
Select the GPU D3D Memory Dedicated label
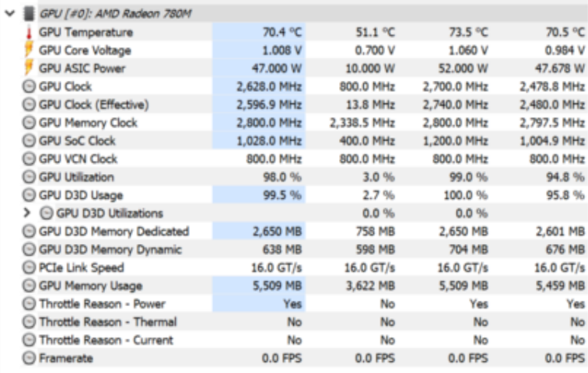click(x=114, y=232)
